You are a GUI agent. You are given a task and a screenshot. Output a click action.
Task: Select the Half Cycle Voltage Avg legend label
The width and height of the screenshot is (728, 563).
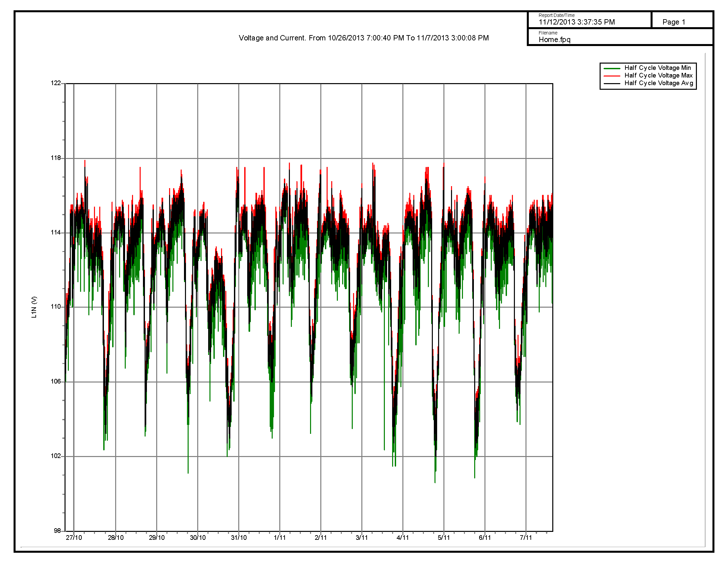pyautogui.click(x=659, y=83)
